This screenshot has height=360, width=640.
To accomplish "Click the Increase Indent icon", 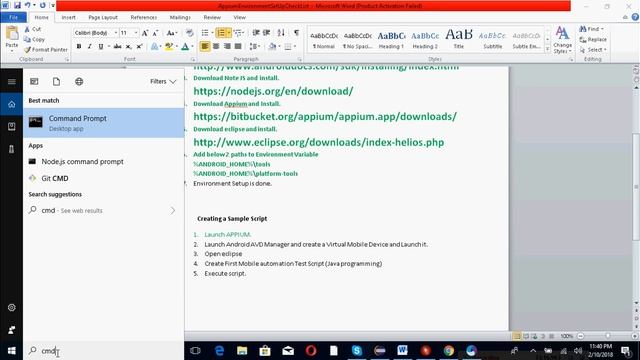I will (x=267, y=33).
